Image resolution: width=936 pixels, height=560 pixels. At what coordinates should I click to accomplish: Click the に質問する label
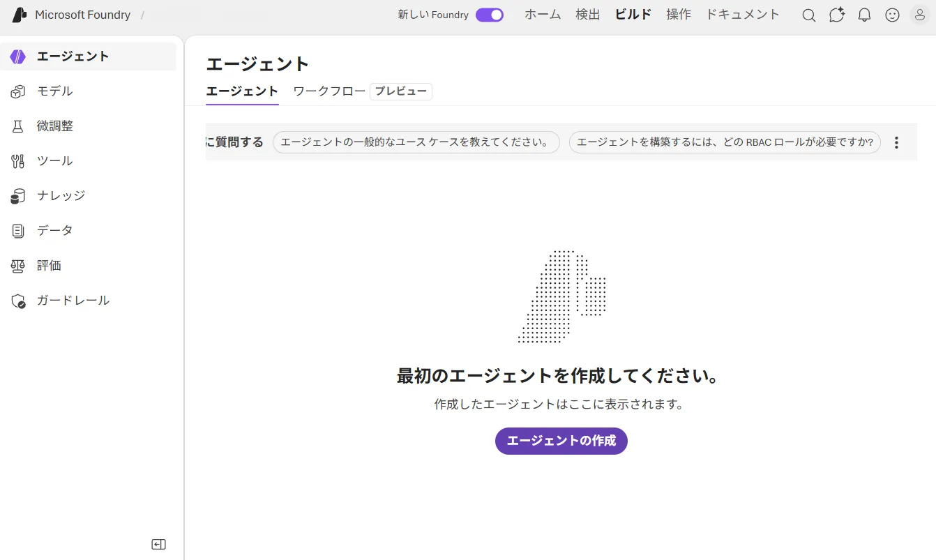235,142
